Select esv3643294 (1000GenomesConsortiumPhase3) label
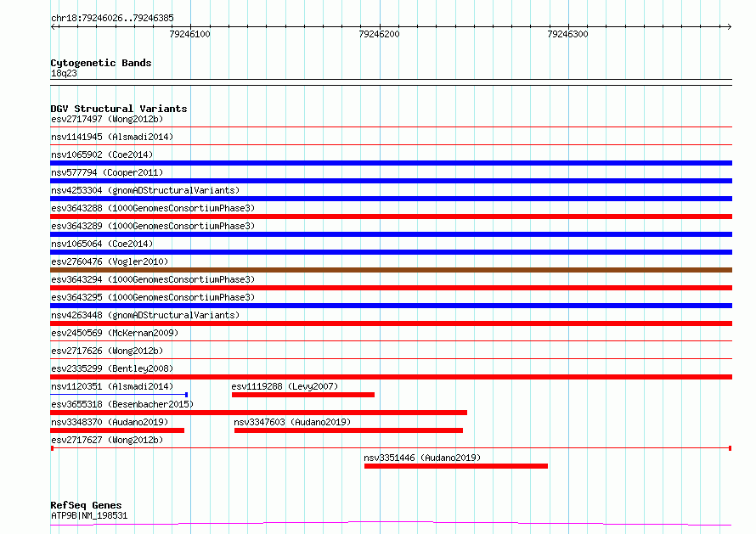The width and height of the screenshot is (756, 534). (x=153, y=279)
